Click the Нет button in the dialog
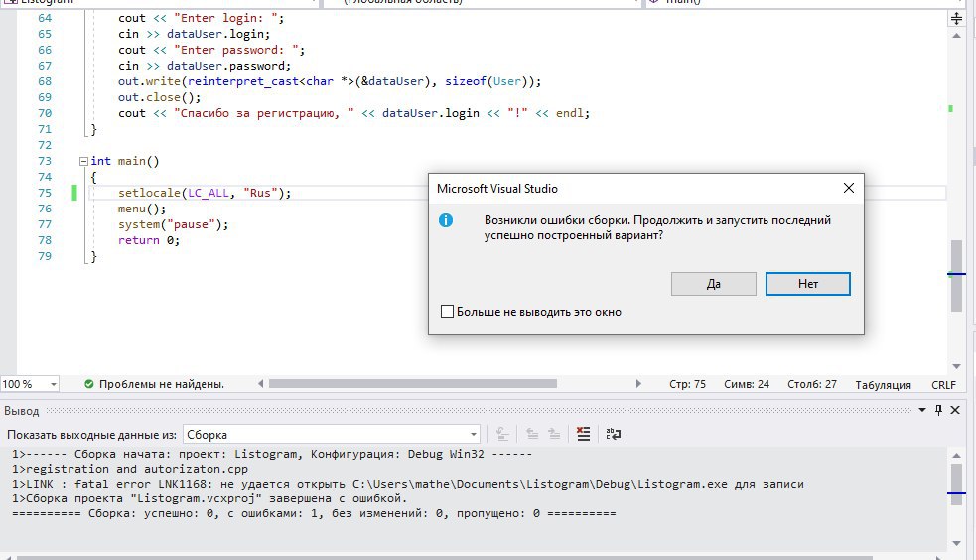976x560 pixels. coord(808,284)
